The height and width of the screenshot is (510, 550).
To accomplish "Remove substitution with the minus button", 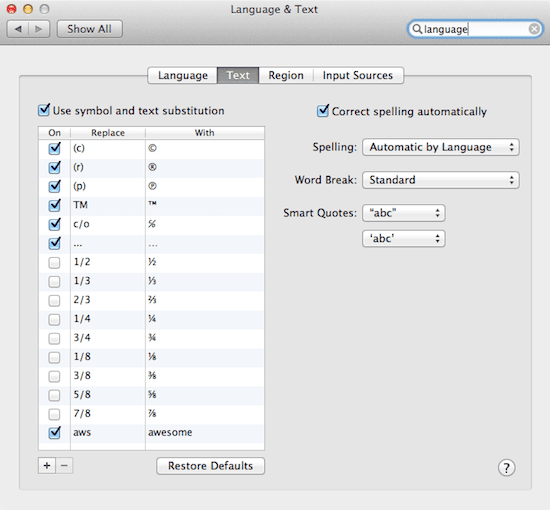I will coord(64,465).
